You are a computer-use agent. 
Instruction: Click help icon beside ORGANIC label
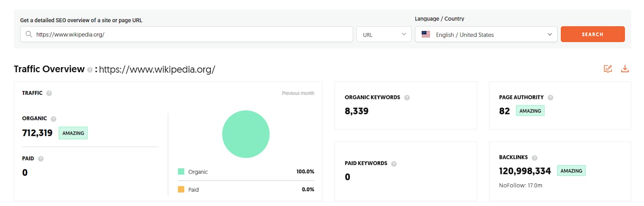click(x=53, y=119)
